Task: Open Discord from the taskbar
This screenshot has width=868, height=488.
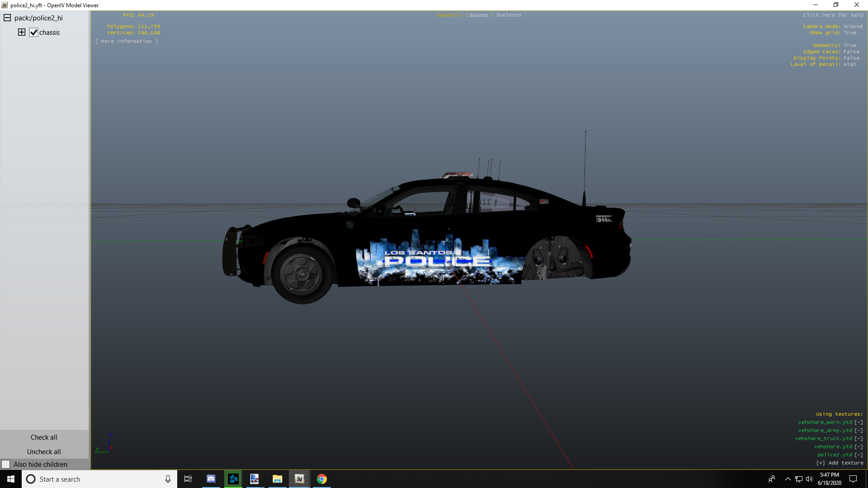Action: coord(211,479)
